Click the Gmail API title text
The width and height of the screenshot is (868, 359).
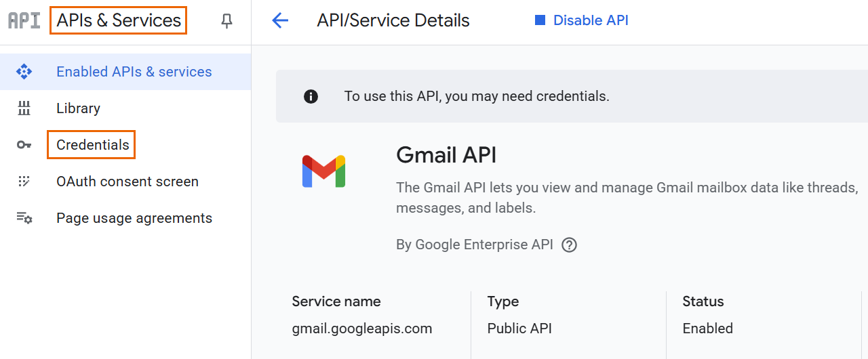coord(446,155)
